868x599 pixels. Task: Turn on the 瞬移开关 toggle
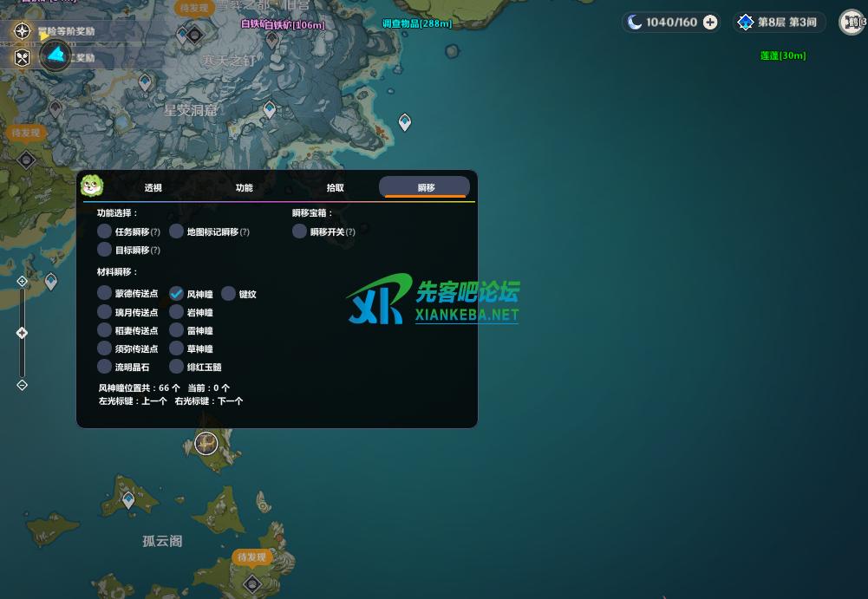[x=300, y=231]
